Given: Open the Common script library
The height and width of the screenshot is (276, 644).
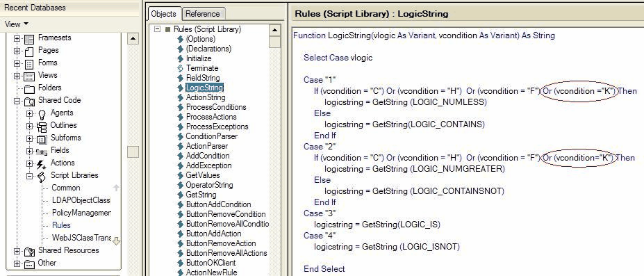Looking at the screenshot, I should click(66, 188).
